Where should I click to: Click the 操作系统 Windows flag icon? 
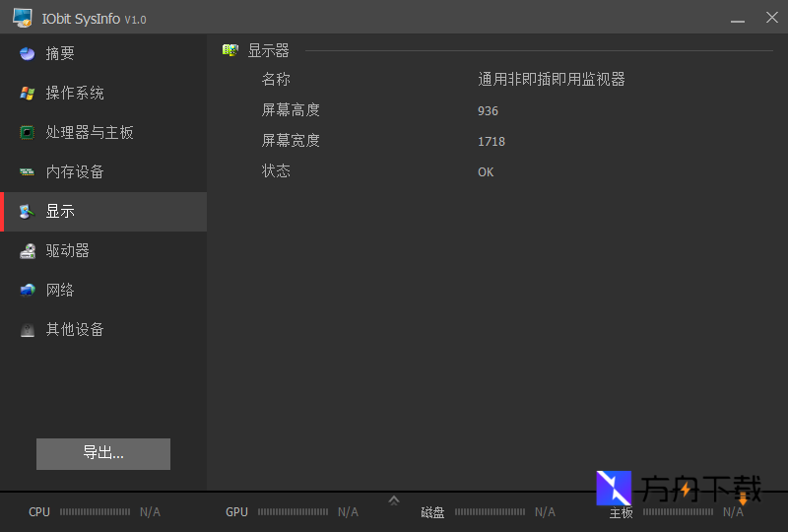pos(28,93)
